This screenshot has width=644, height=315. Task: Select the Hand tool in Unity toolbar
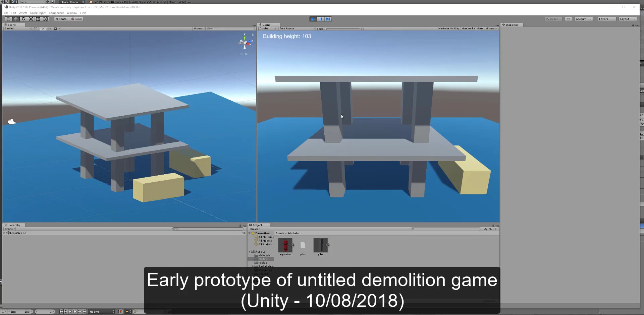(x=8, y=19)
